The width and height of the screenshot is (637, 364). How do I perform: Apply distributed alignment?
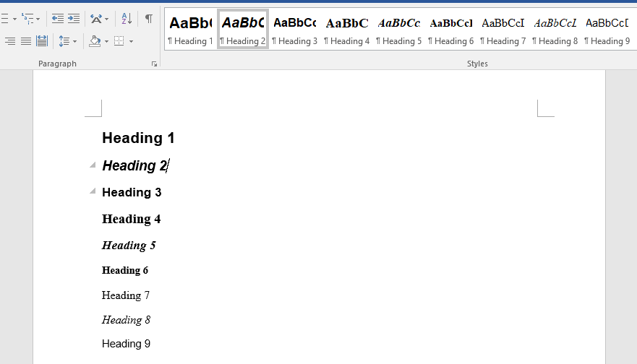(42, 41)
